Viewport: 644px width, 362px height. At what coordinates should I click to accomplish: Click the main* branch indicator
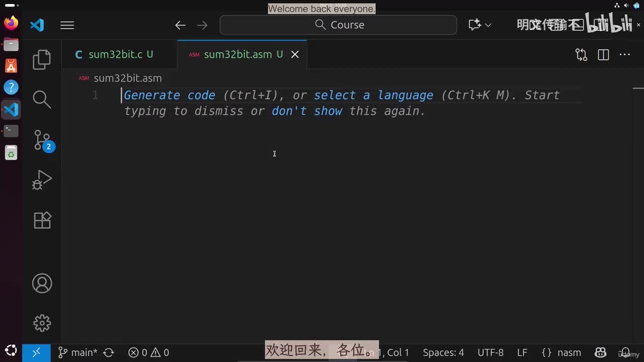(x=78, y=353)
